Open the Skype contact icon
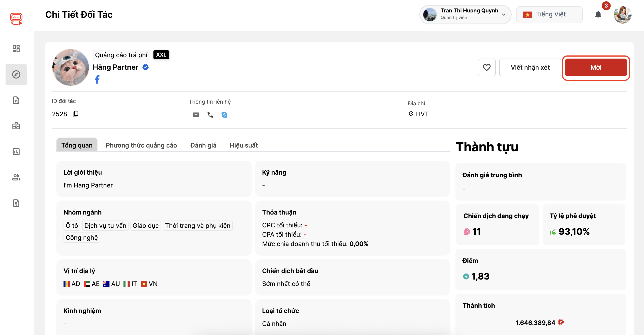644x335 pixels. [x=224, y=115]
